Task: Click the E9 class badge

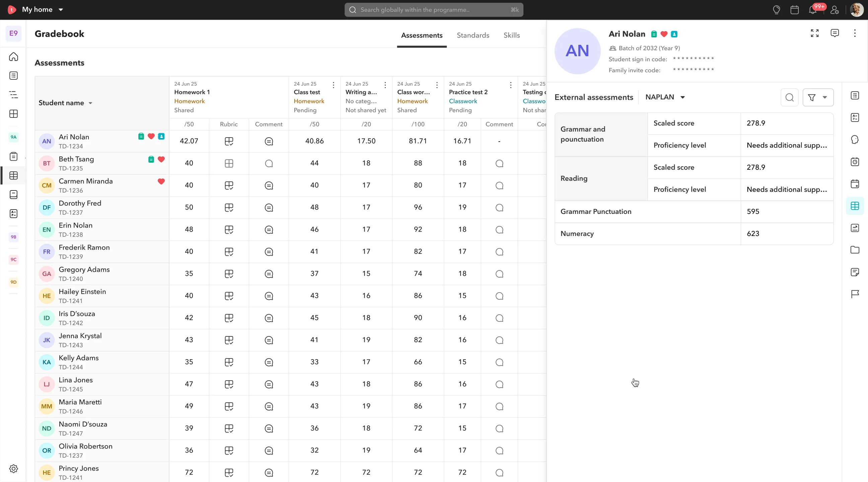Action: tap(13, 33)
